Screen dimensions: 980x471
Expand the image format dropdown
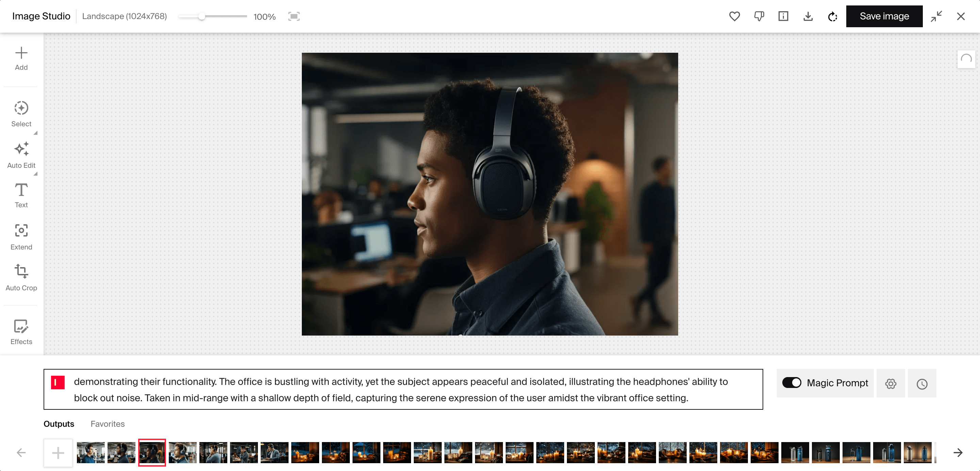(x=124, y=16)
